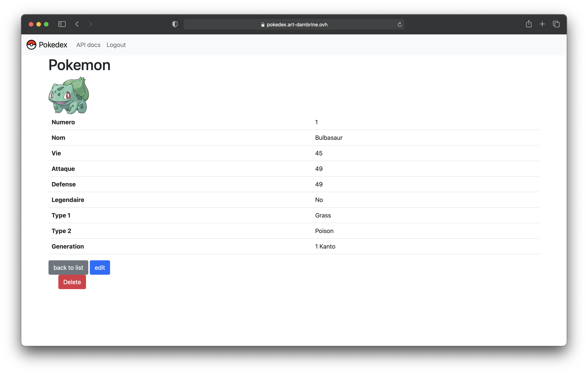Open a new tab with the plus icon
588x374 pixels.
(542, 24)
